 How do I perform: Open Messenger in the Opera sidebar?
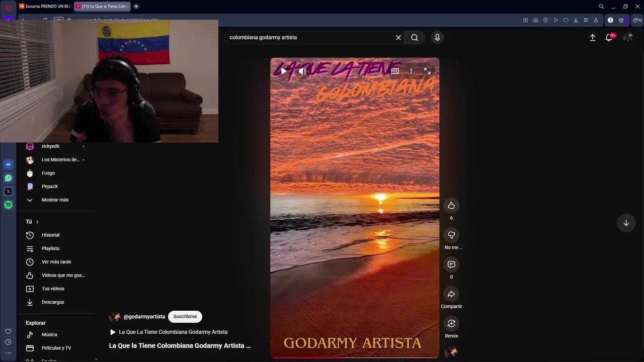8,164
